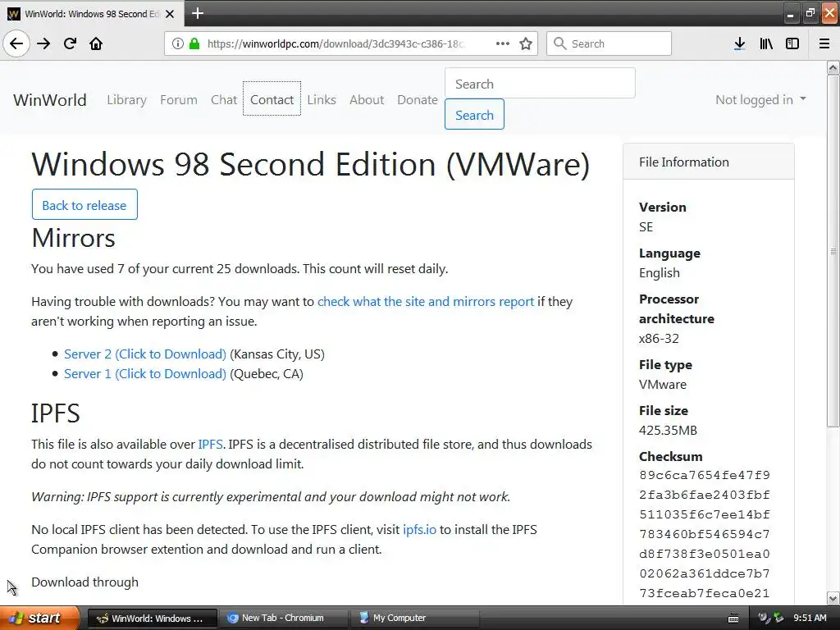Screen dimensions: 840x630
Task: Open a new browser tab
Action: (197, 13)
